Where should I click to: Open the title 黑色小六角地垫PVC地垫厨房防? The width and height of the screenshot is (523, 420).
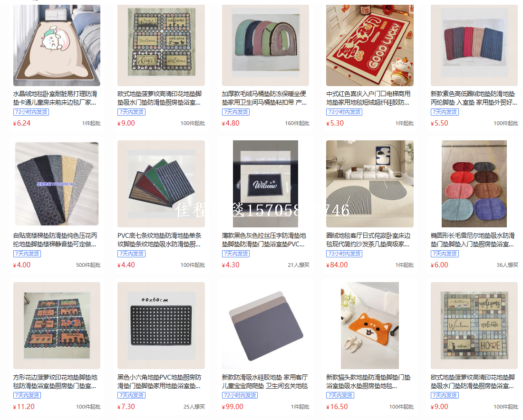click(x=159, y=377)
